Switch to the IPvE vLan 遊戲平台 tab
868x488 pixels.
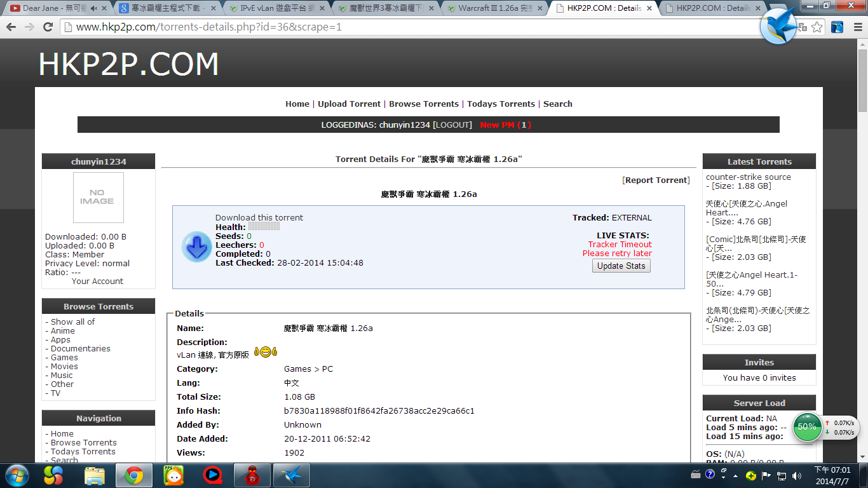pyautogui.click(x=276, y=8)
